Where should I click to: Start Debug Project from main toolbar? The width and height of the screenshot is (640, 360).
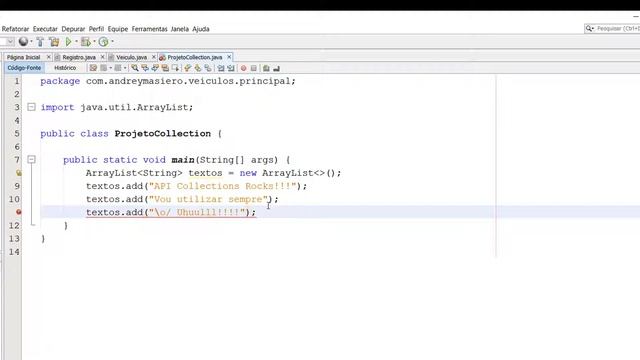[85, 42]
